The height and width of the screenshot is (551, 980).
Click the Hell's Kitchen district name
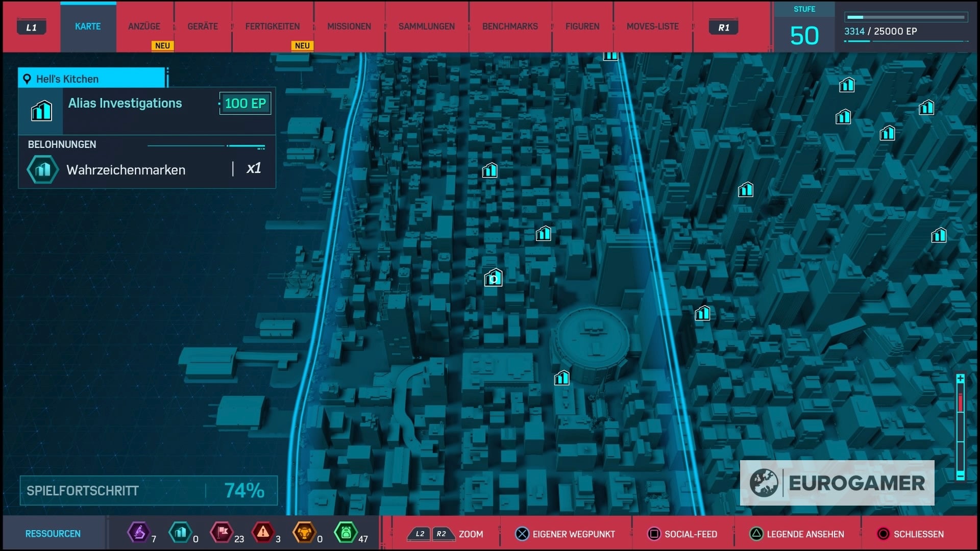click(x=67, y=79)
